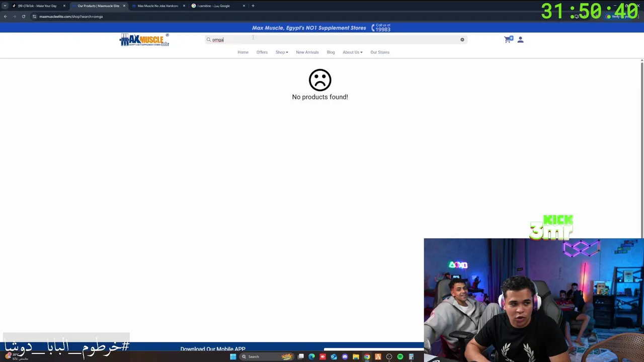Click the magnifier icon in the site search

(208, 39)
